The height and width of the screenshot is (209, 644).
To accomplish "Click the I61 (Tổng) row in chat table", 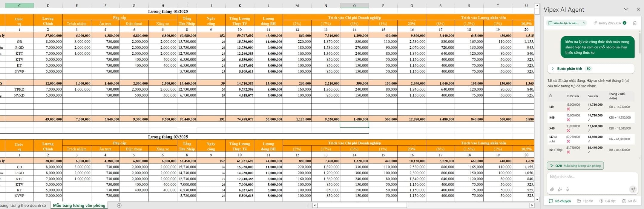I will (591, 150).
